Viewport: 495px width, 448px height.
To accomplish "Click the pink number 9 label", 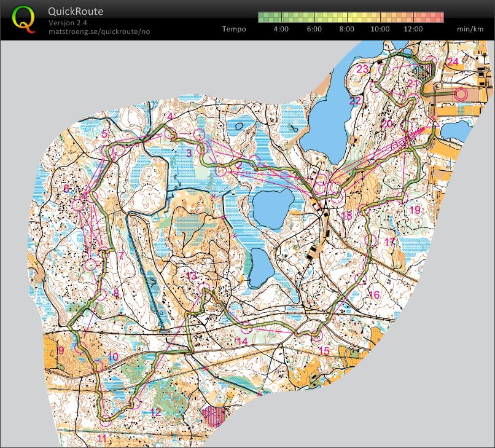I will [61, 350].
